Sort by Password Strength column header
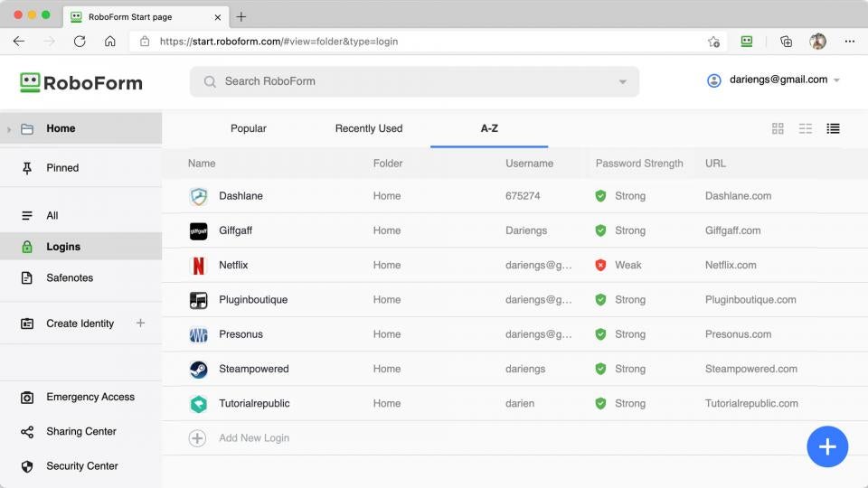The image size is (868, 488). [639, 164]
